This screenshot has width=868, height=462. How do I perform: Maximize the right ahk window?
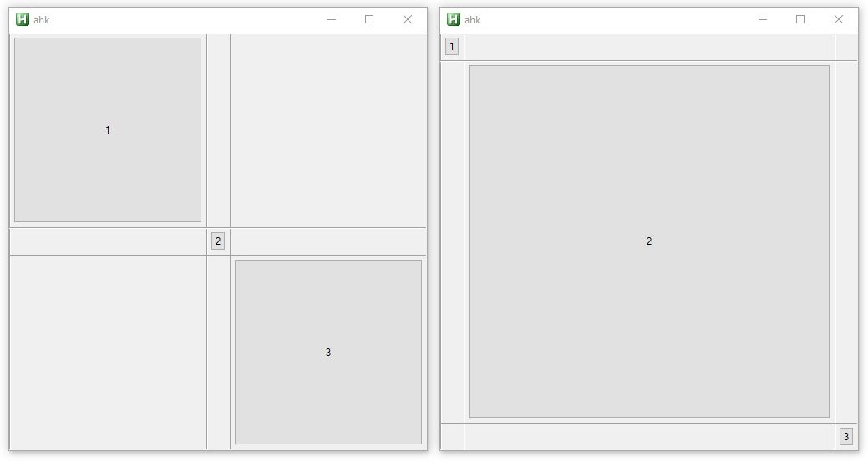tap(800, 19)
